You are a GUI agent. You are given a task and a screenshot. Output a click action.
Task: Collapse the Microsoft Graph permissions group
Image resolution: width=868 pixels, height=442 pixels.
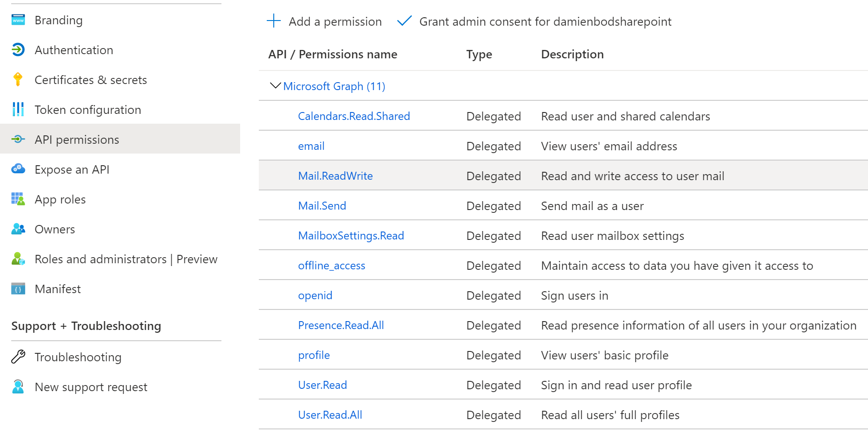[x=276, y=86]
